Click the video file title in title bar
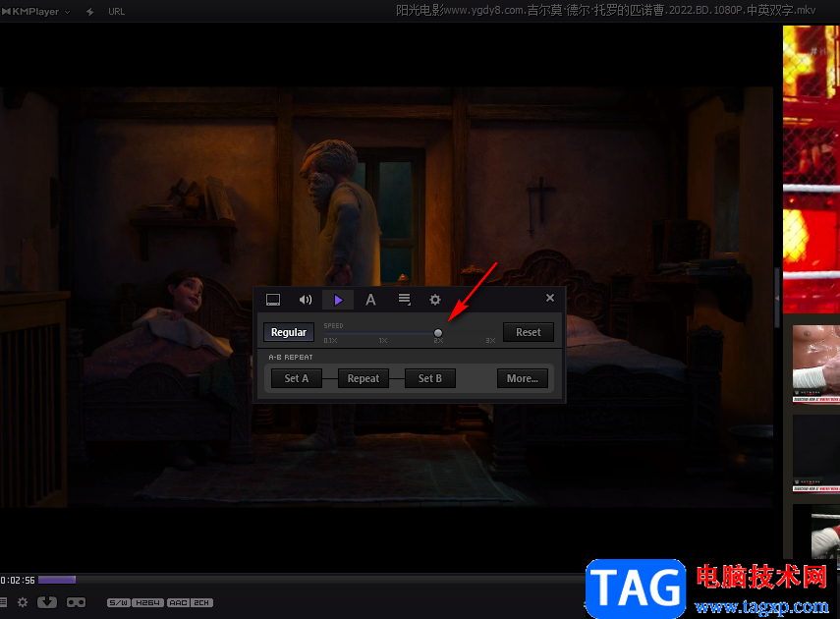 click(x=606, y=11)
